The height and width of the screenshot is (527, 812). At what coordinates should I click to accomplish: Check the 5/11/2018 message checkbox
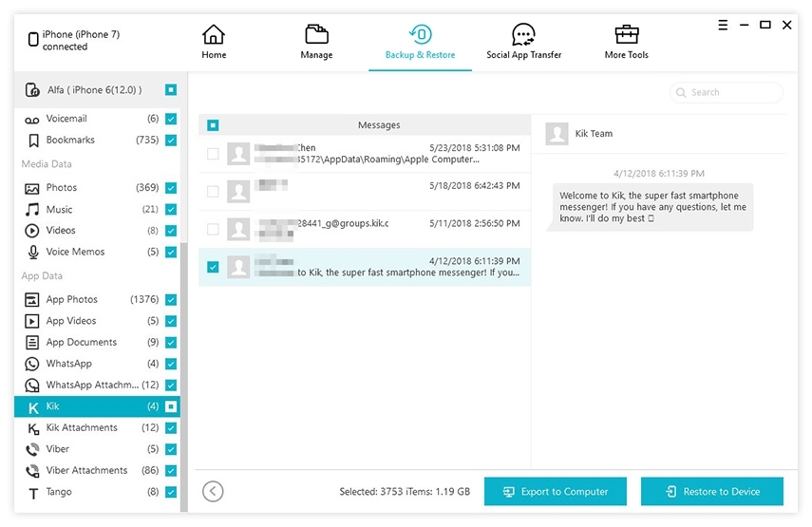click(213, 230)
